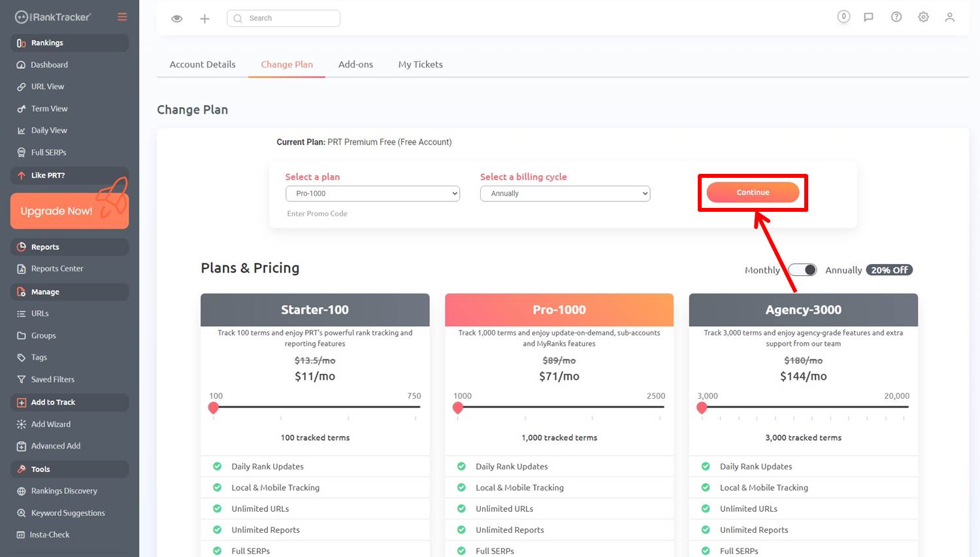Image resolution: width=980 pixels, height=557 pixels.
Task: Click the Continue button
Action: 753,192
